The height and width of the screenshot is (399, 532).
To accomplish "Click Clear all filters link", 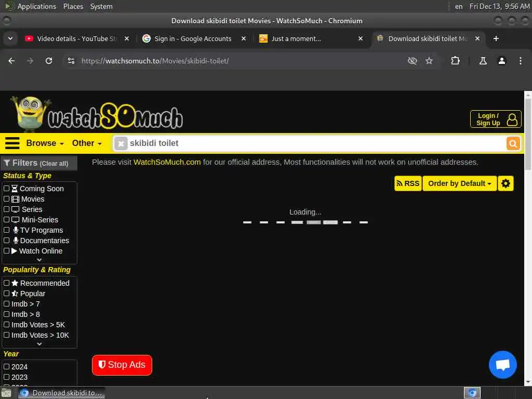I will click(54, 164).
